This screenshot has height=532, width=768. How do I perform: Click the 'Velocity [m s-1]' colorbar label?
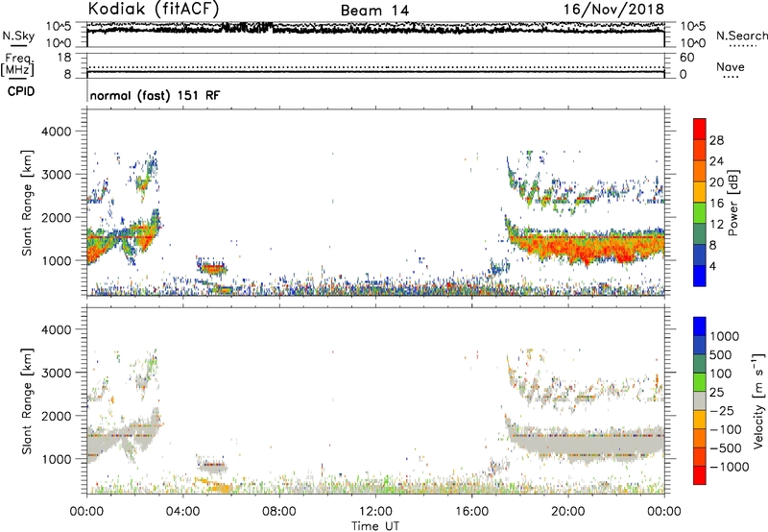(758, 400)
